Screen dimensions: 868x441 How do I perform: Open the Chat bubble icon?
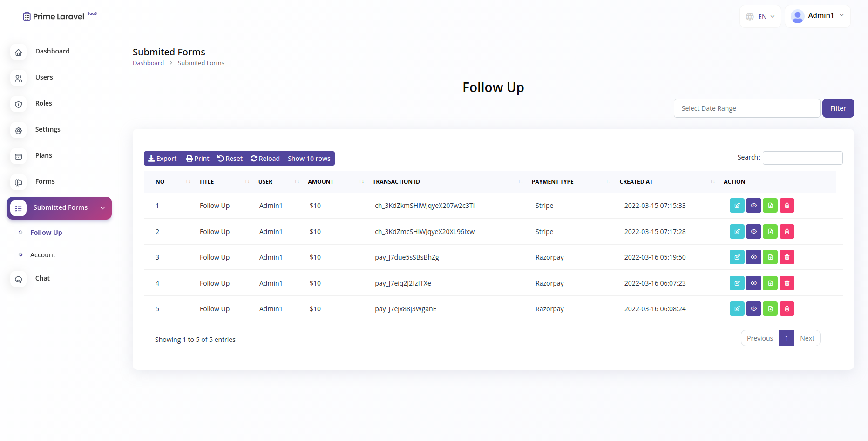(x=18, y=279)
